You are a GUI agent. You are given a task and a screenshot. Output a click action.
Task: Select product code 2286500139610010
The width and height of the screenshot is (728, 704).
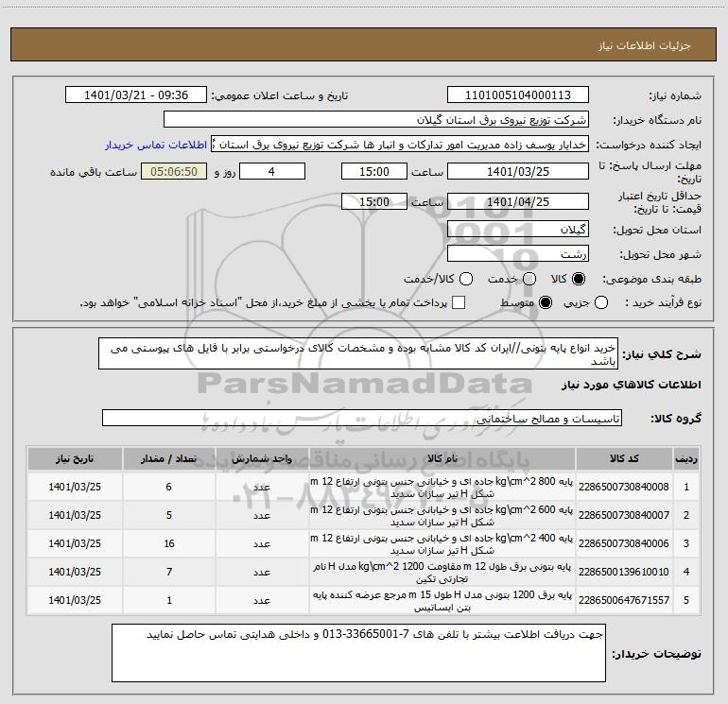coord(624,572)
